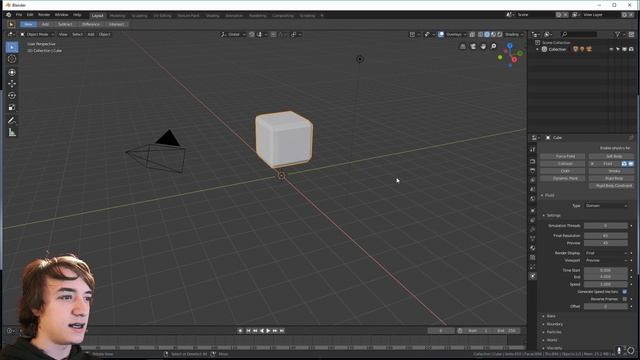Switch to the UV Editing workspace tab
This screenshot has width=640, height=360.
tap(162, 16)
